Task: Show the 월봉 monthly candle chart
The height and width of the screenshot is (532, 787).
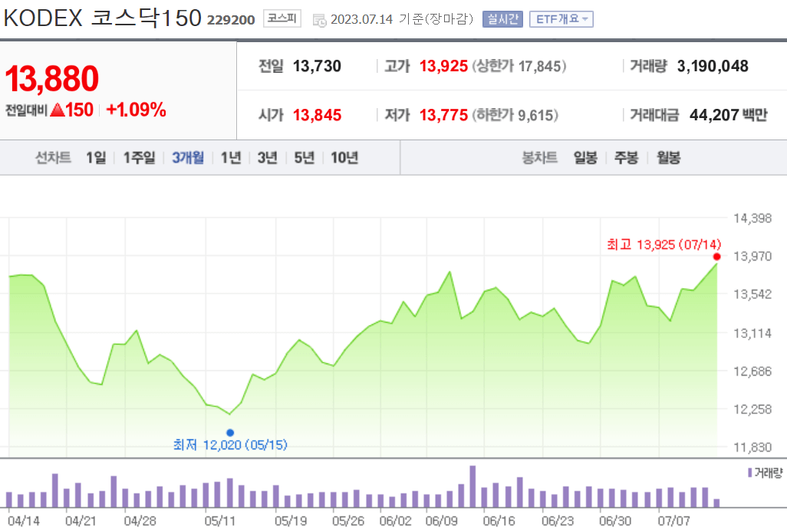Action: pyautogui.click(x=669, y=158)
